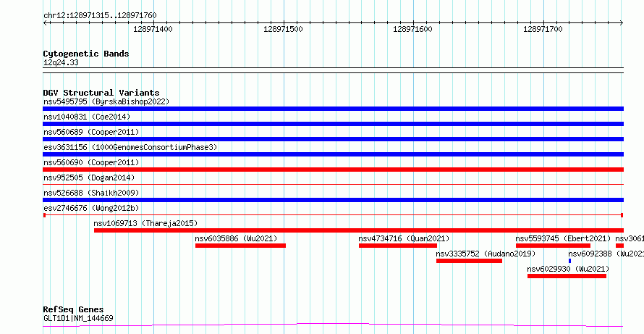The height and width of the screenshot is (334, 644).
Task: Click the 128971400 ruler position
Action: coord(153,29)
